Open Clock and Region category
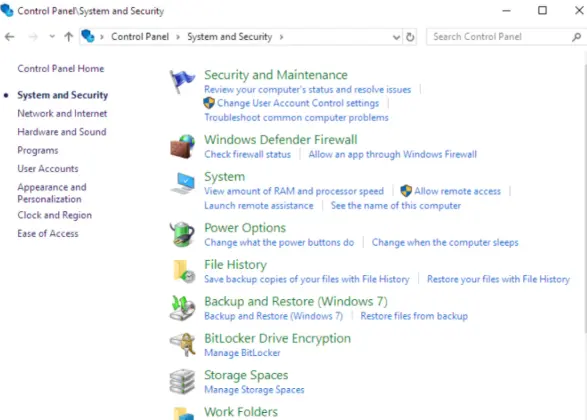Image resolution: width=587 pixels, height=420 pixels. (55, 215)
